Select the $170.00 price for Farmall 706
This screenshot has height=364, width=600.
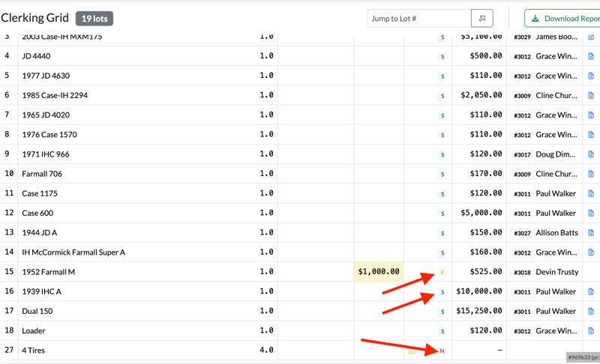[486, 174]
